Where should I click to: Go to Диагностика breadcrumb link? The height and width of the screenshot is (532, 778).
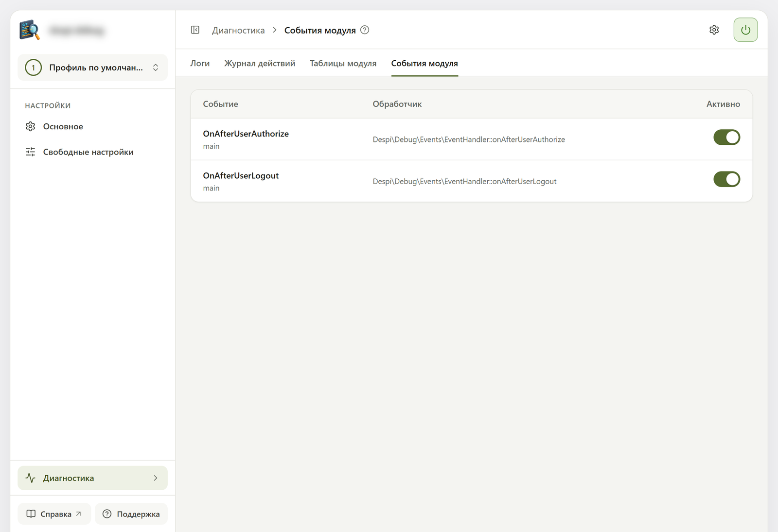point(238,30)
